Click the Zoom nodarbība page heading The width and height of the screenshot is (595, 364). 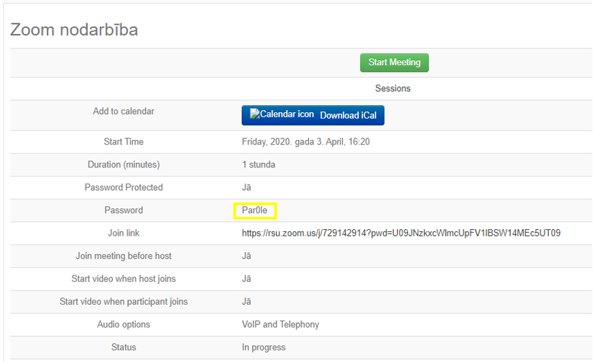[x=74, y=30]
